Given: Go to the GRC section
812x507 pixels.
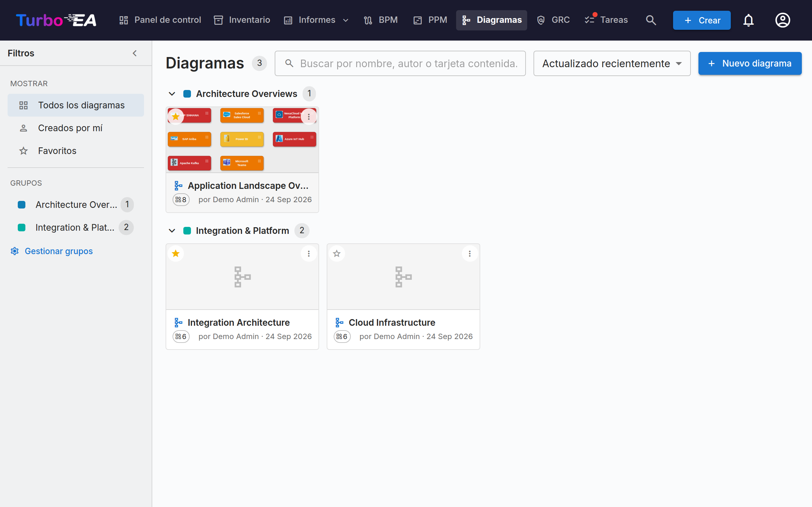Looking at the screenshot, I should point(553,20).
